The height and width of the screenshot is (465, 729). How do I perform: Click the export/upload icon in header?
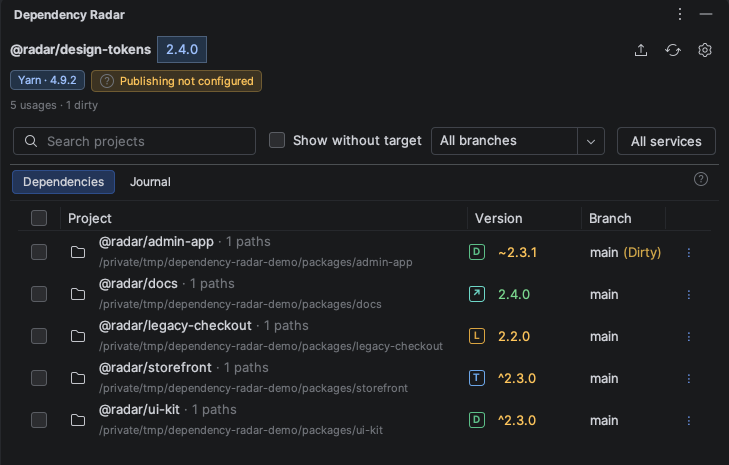pyautogui.click(x=641, y=50)
